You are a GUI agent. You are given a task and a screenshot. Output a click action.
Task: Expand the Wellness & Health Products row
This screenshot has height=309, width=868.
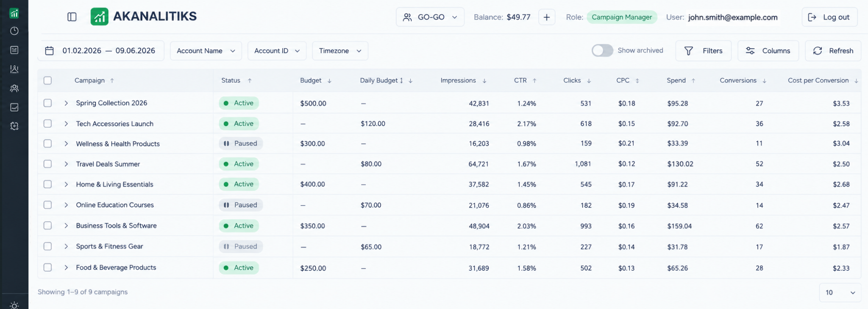(66, 144)
